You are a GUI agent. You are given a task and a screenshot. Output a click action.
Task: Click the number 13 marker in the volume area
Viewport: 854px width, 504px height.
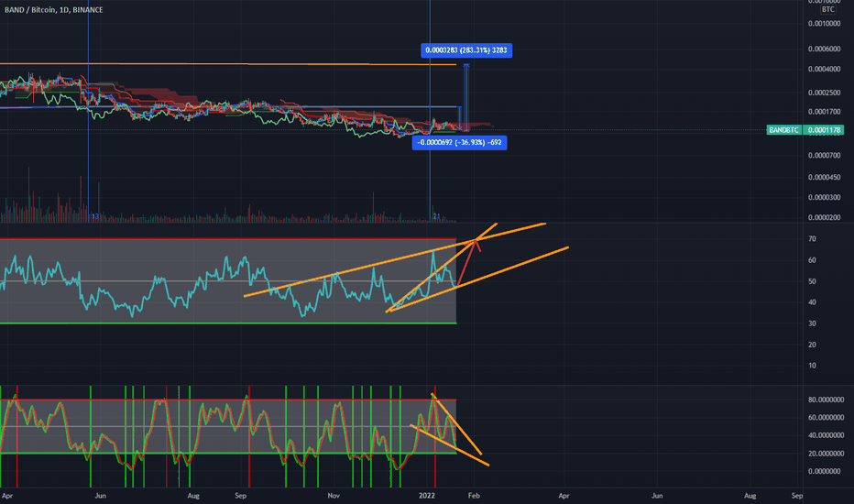point(94,217)
